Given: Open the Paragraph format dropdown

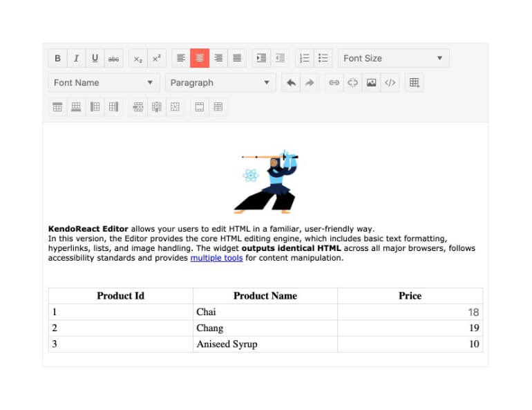Looking at the screenshot, I should tap(220, 83).
